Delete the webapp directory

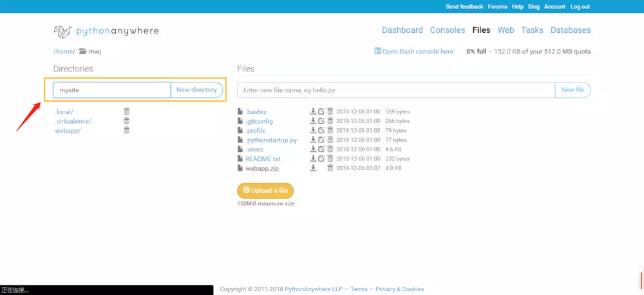(x=126, y=130)
